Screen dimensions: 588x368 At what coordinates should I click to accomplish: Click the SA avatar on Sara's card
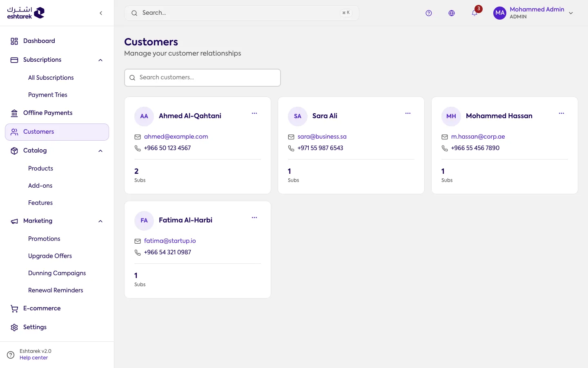(x=298, y=116)
